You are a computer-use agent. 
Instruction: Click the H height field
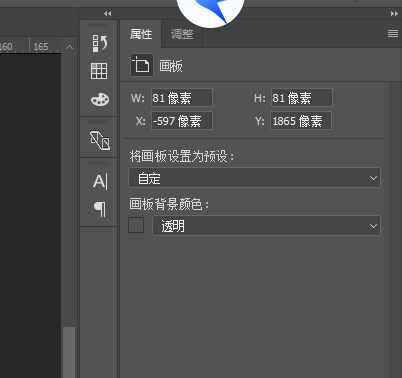point(302,98)
